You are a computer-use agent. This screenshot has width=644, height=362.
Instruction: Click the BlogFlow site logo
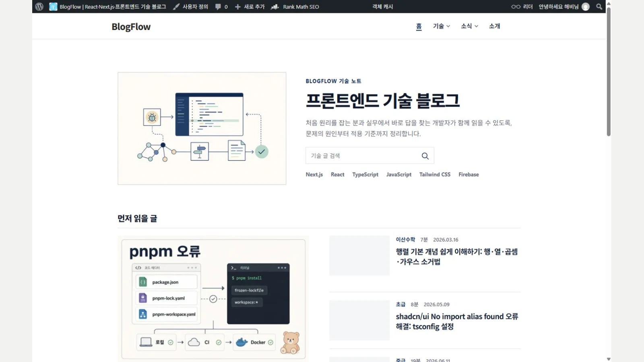click(x=131, y=27)
